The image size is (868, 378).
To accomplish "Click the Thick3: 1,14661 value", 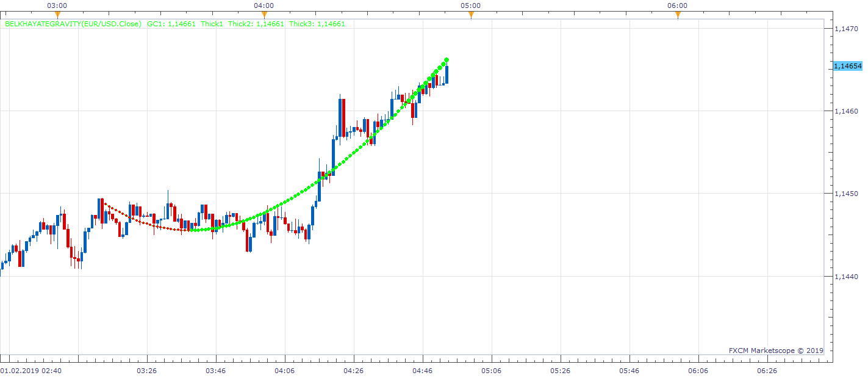I will point(317,24).
